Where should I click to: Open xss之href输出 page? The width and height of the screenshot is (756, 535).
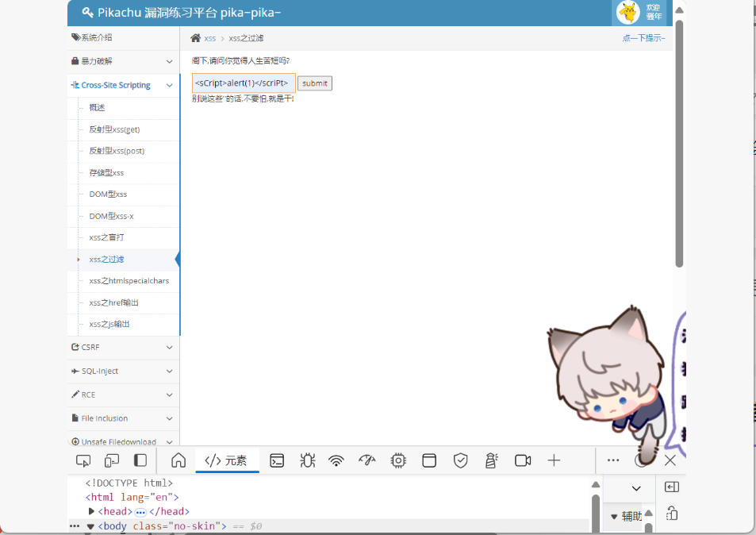click(113, 302)
